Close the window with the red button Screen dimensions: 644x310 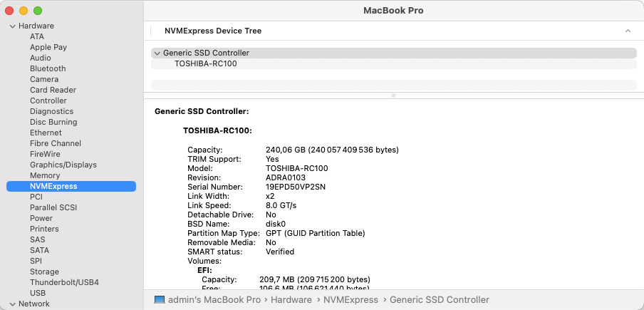coord(9,11)
